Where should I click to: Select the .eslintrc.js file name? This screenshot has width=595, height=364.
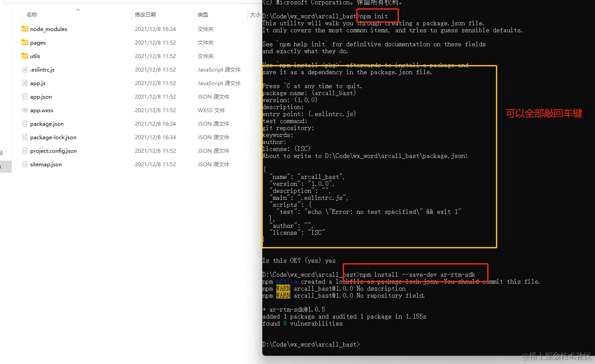click(x=42, y=70)
